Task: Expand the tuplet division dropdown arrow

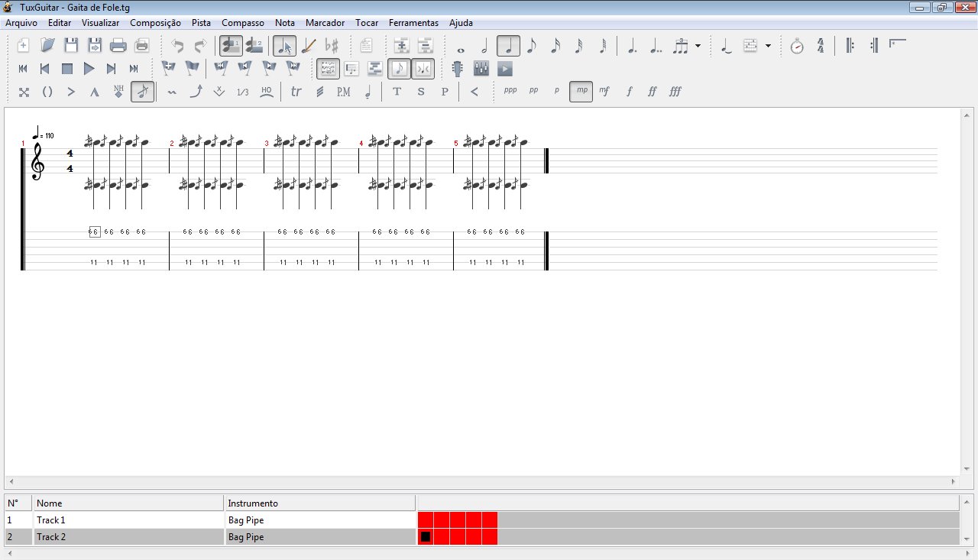Action: click(x=698, y=46)
